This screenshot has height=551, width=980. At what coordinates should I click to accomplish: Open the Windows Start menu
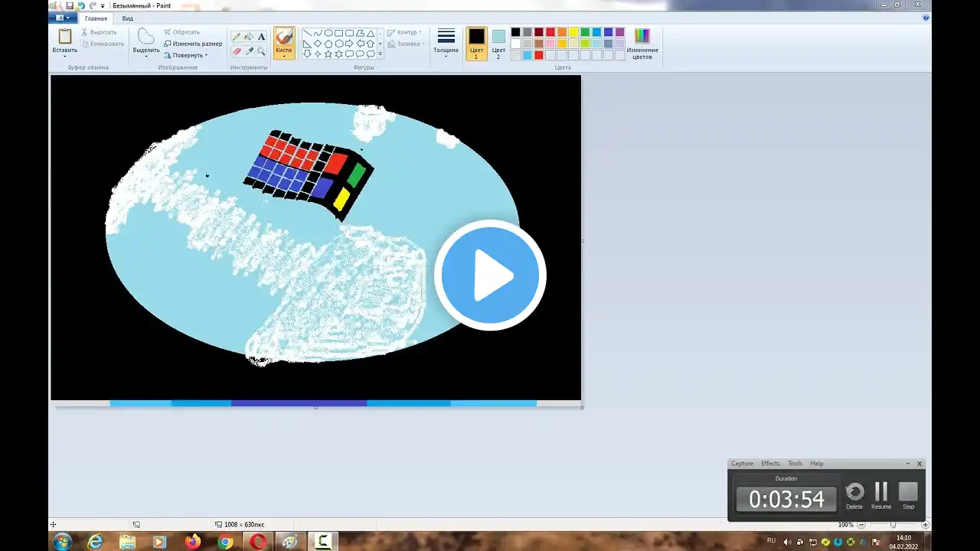point(62,542)
